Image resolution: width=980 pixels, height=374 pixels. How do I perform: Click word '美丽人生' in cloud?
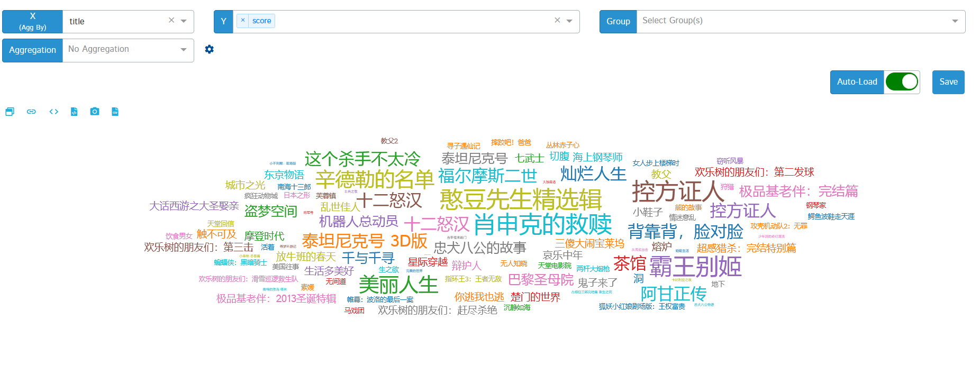point(398,285)
